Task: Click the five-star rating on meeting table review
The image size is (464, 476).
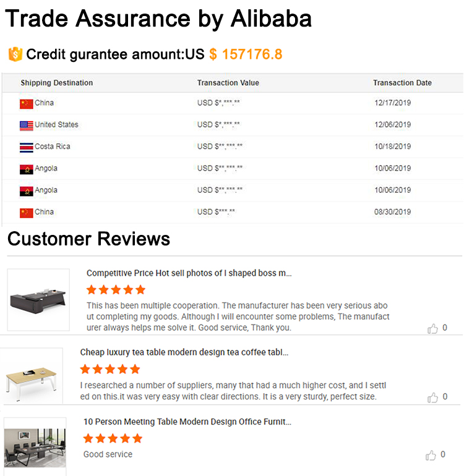Action: (x=113, y=439)
